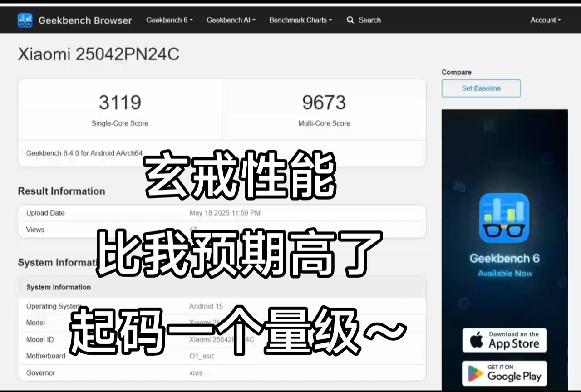This screenshot has width=581, height=392.
Task: Click the Geekbench 6 Available Now ad text
Action: (504, 265)
